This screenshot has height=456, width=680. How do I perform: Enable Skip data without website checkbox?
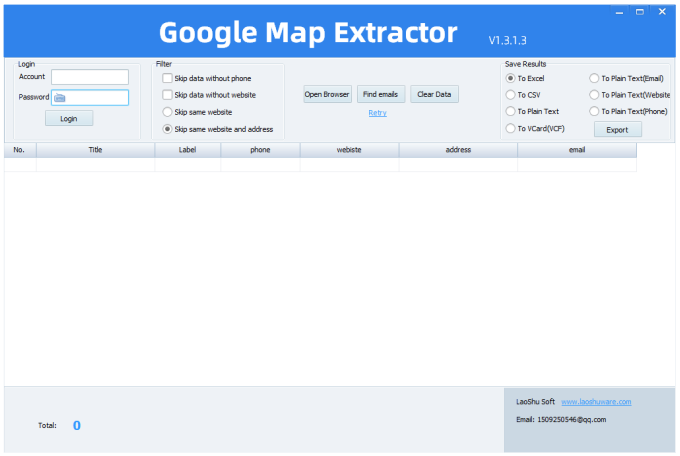pyautogui.click(x=168, y=95)
